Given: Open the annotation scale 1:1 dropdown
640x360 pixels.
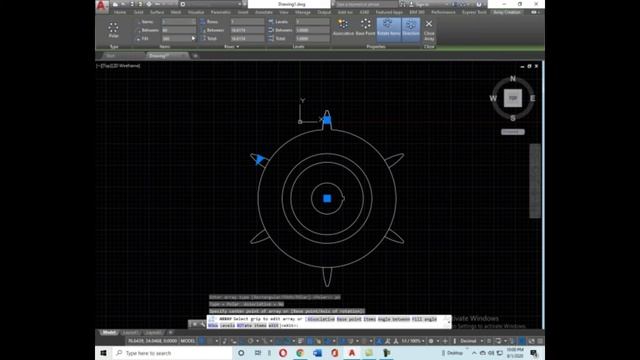Looking at the screenshot, I should coord(413,341).
